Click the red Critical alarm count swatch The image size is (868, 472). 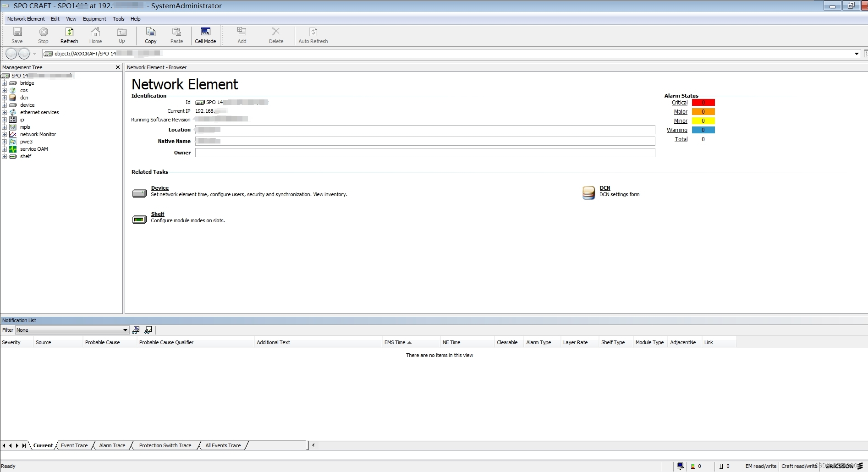[x=703, y=103]
